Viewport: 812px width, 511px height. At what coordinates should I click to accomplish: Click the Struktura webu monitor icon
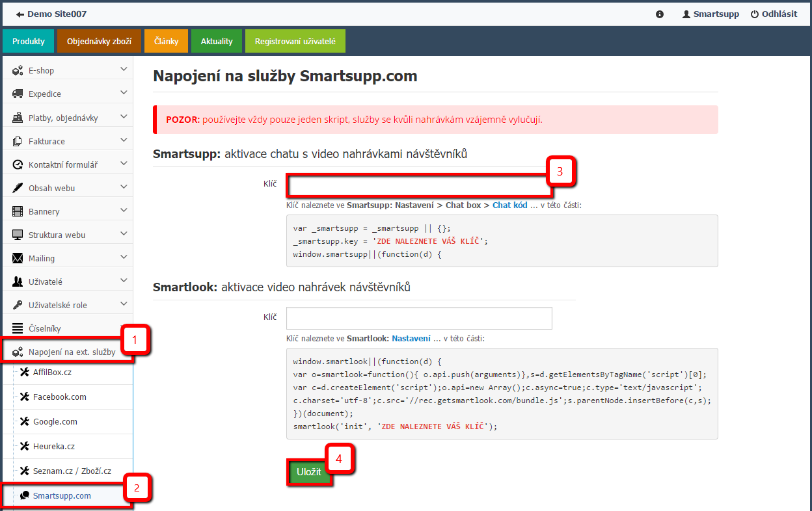pos(18,235)
